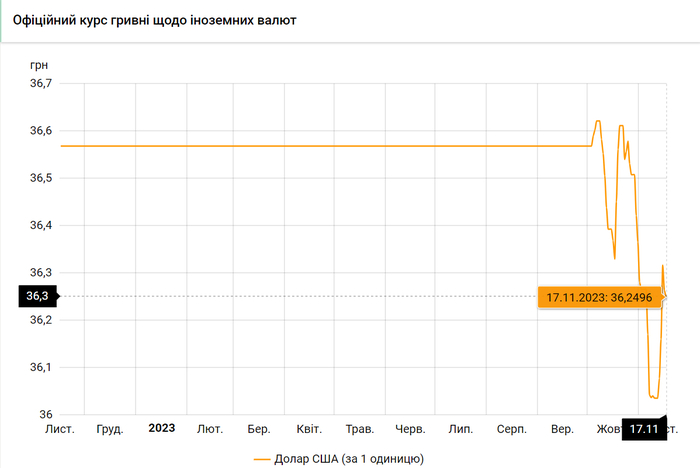Click the 36,1 value on the y-axis
The image size is (700, 468).
[x=40, y=367]
